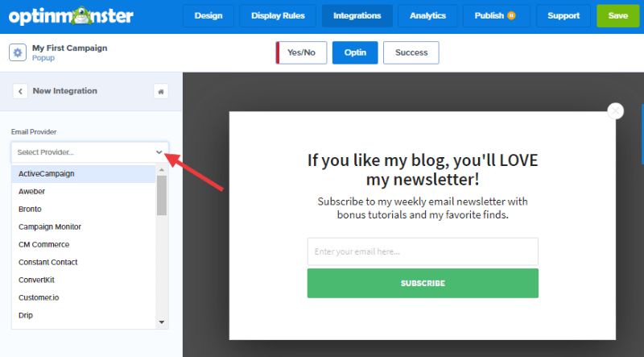Choose ConvertKit from provider list
The height and width of the screenshot is (357, 644).
coord(84,280)
